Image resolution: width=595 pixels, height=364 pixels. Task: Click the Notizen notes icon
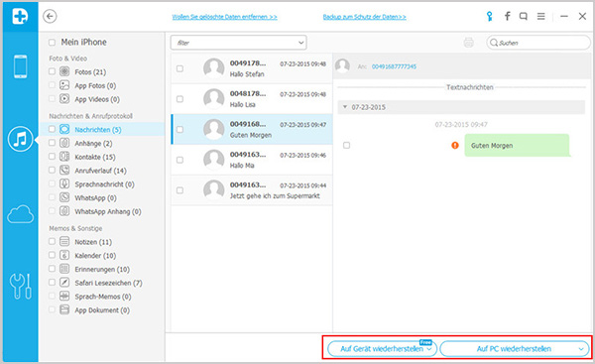[64, 241]
